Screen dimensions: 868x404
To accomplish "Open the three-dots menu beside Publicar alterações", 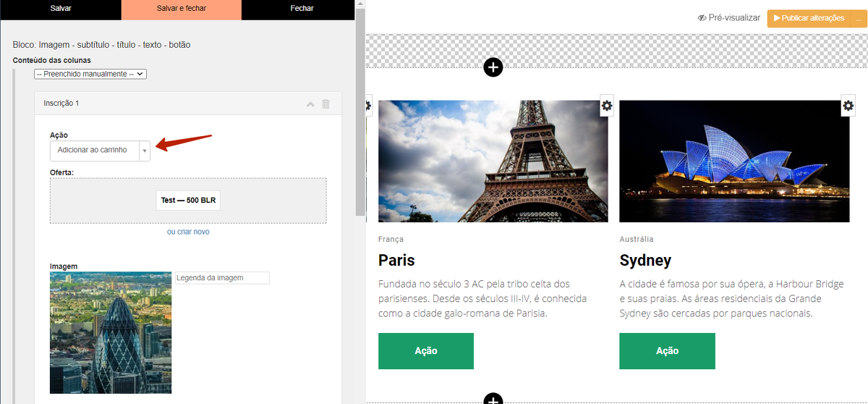I will click(859, 18).
